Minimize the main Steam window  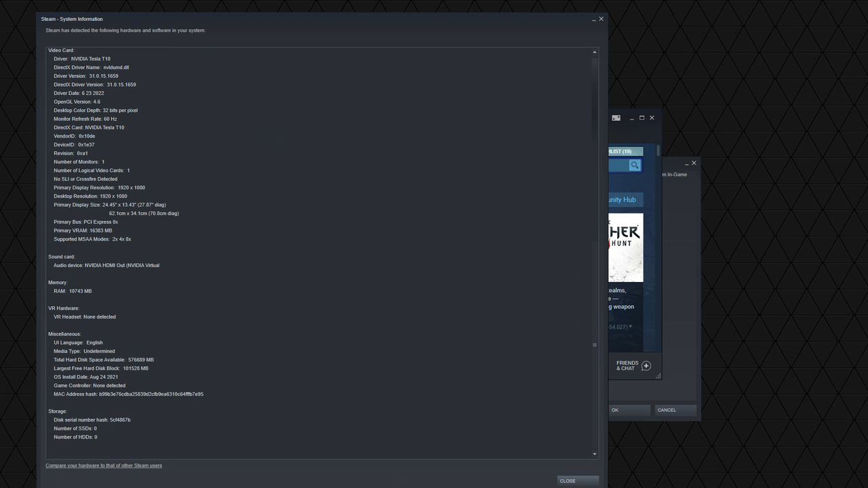631,118
